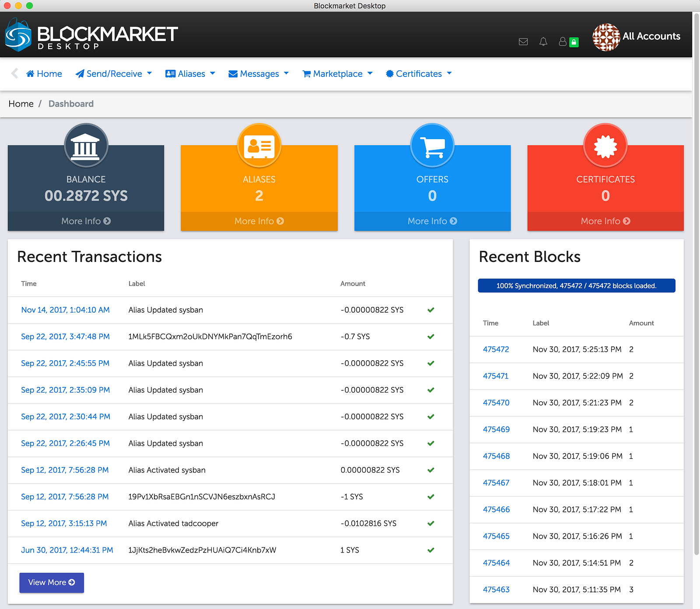Open transaction dated Sep 22, 2017, 3:47:48 PM
Viewport: 700px width, 609px height.
(66, 337)
